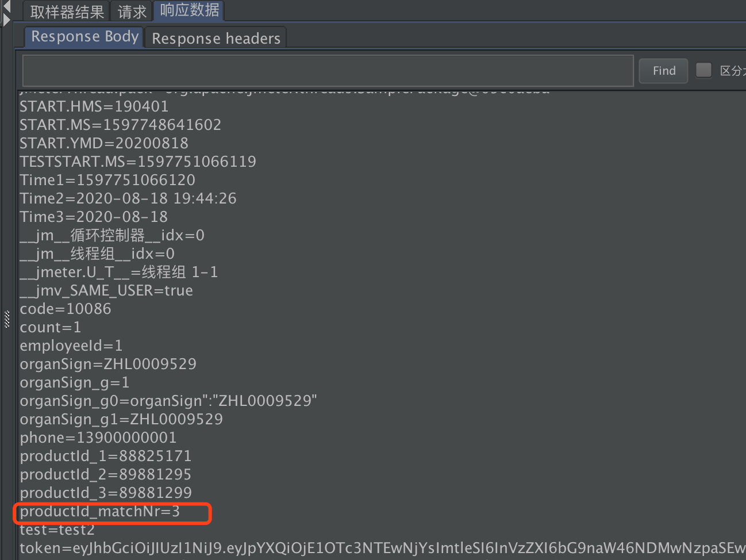Select the code=10086 line

(x=66, y=309)
